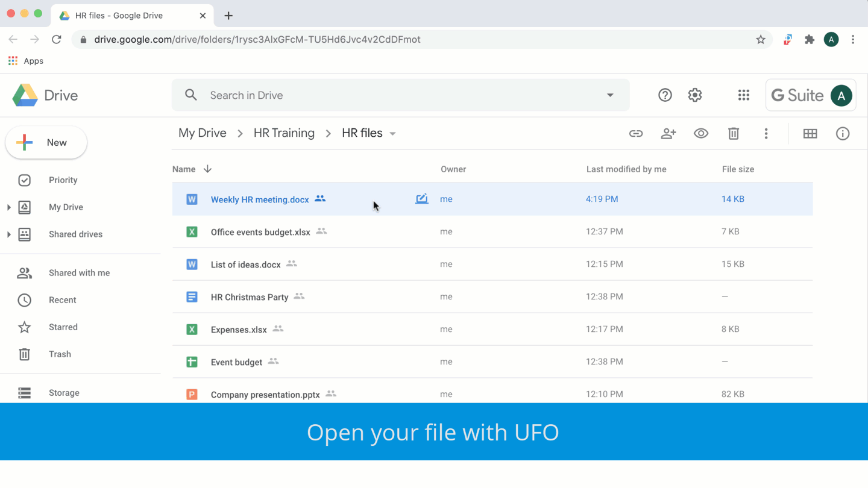Screen dimensions: 868x488
Task: Open the more actions three-dot menu
Action: click(x=766, y=134)
